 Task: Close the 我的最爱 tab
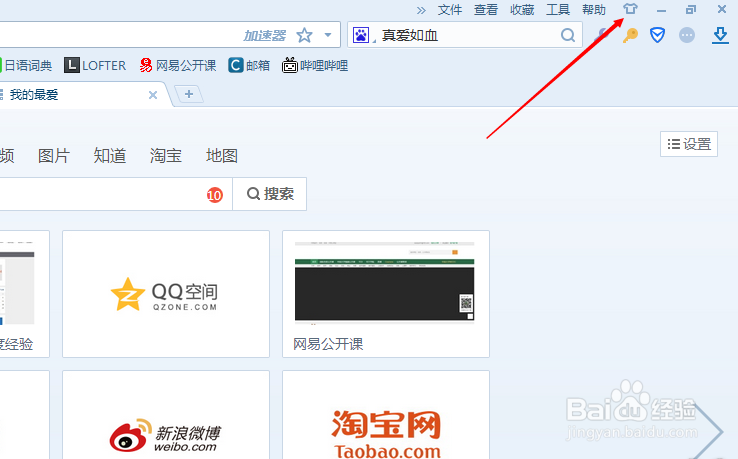point(152,95)
